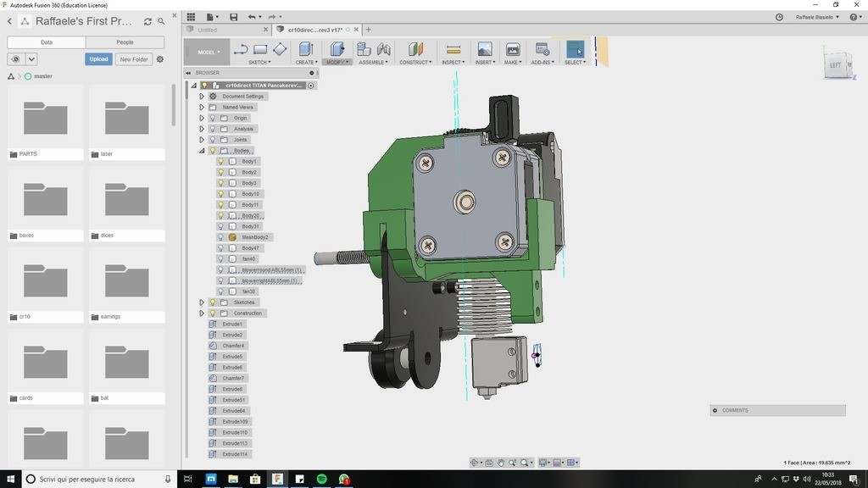The width and height of the screenshot is (868, 488).
Task: Open the Raffaele Biasiello account menu
Action: [x=817, y=17]
